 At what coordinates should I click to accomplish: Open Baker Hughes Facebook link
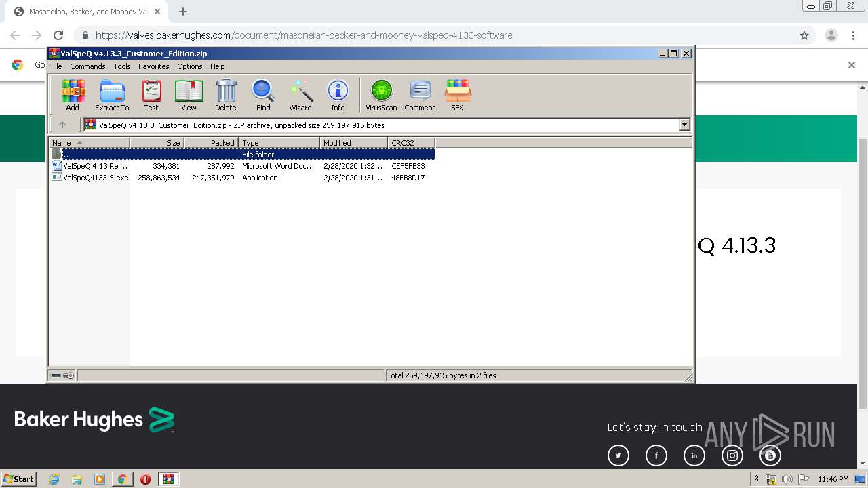[656, 455]
